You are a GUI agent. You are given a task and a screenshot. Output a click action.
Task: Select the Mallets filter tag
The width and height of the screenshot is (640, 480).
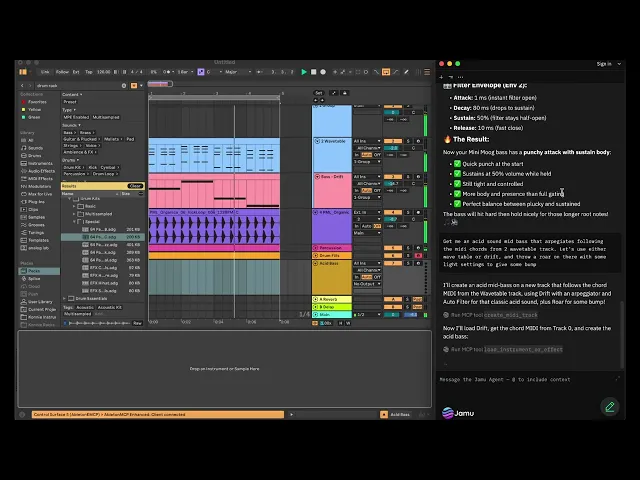113,139
